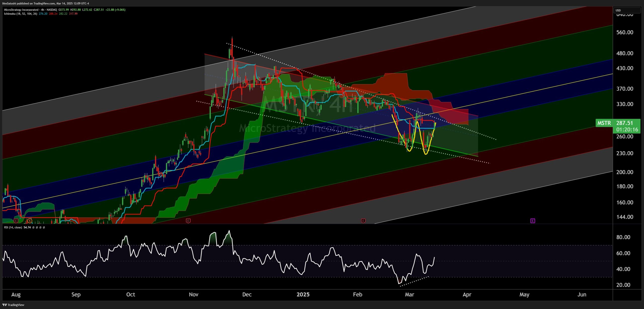Click the orange split S marker
The height and width of the screenshot is (309, 644).
(x=30, y=221)
